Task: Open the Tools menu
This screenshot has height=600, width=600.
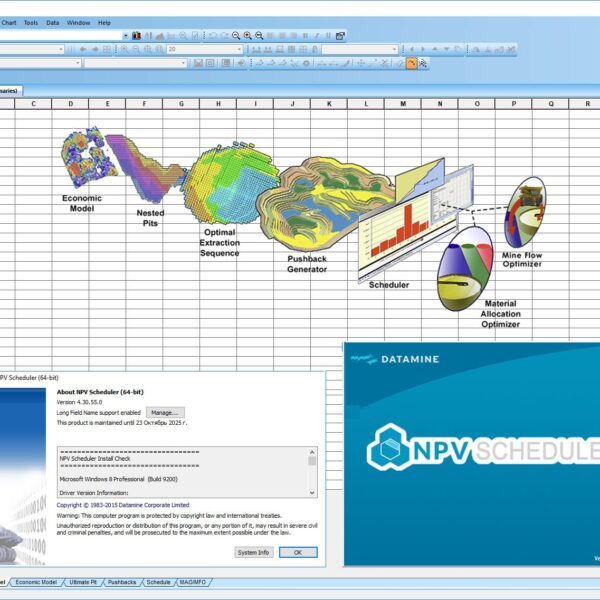Action: (31, 23)
